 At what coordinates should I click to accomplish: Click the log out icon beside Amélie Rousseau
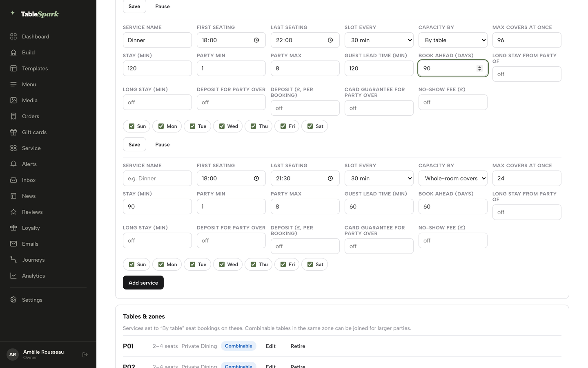85,355
